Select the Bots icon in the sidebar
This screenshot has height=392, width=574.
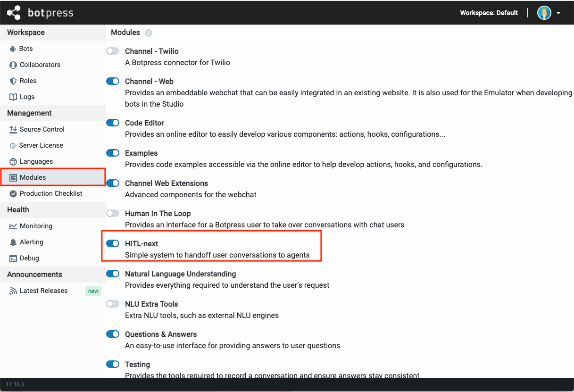pos(13,49)
